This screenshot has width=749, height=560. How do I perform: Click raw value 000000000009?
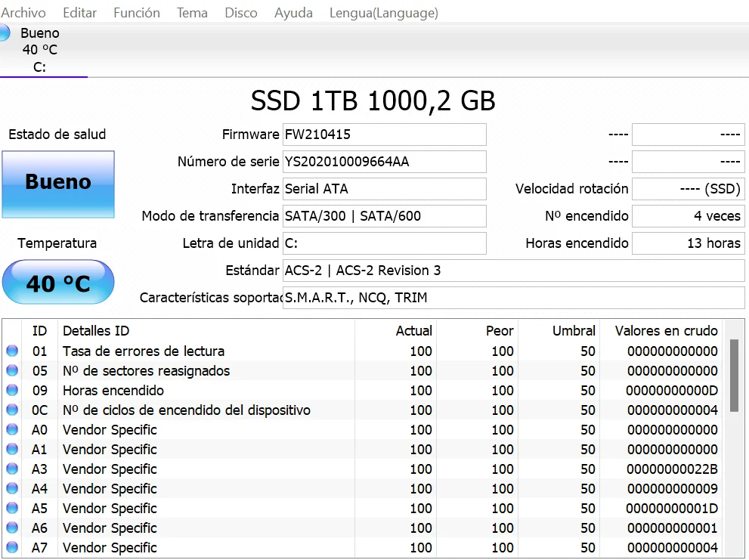click(673, 488)
